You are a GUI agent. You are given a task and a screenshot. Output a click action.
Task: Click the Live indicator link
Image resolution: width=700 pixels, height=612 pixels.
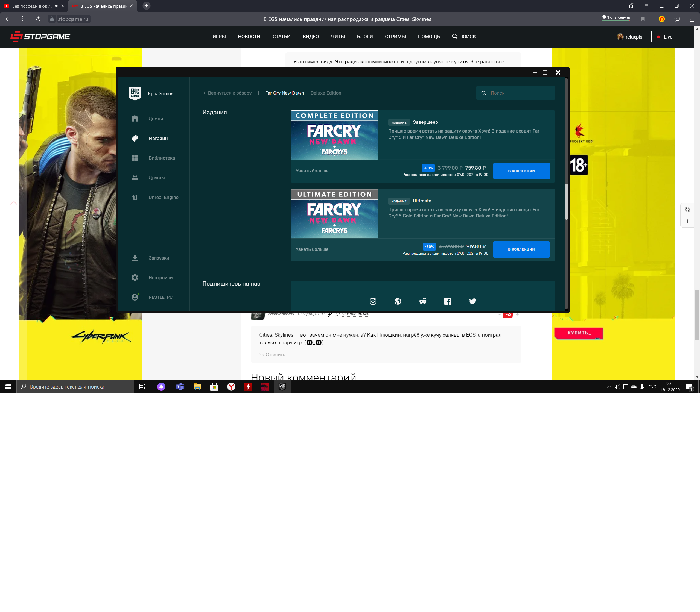pyautogui.click(x=665, y=37)
